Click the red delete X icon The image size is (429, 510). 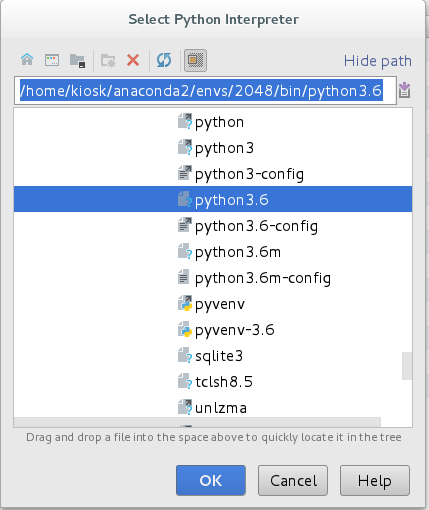coord(133,60)
